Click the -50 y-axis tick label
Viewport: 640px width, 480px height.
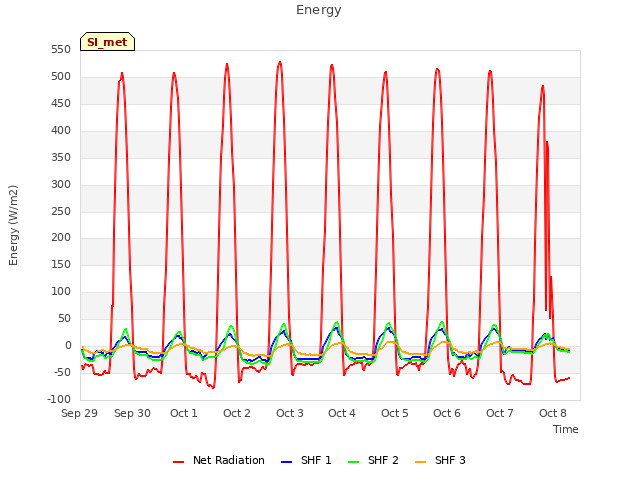tap(62, 372)
